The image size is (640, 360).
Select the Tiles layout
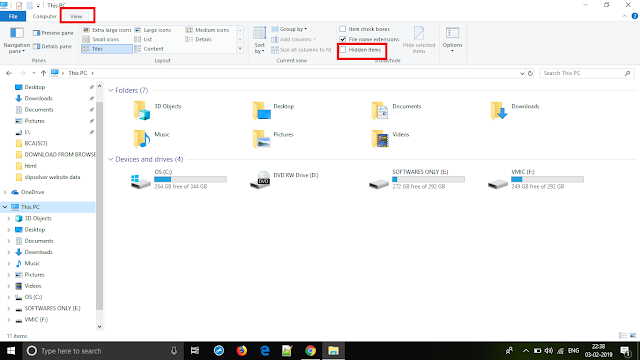[x=107, y=49]
